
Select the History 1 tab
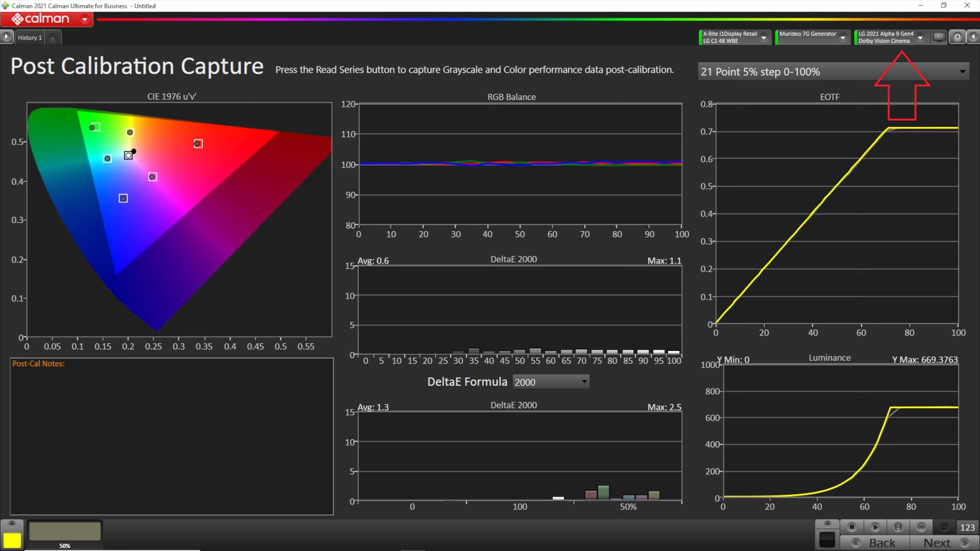click(29, 37)
